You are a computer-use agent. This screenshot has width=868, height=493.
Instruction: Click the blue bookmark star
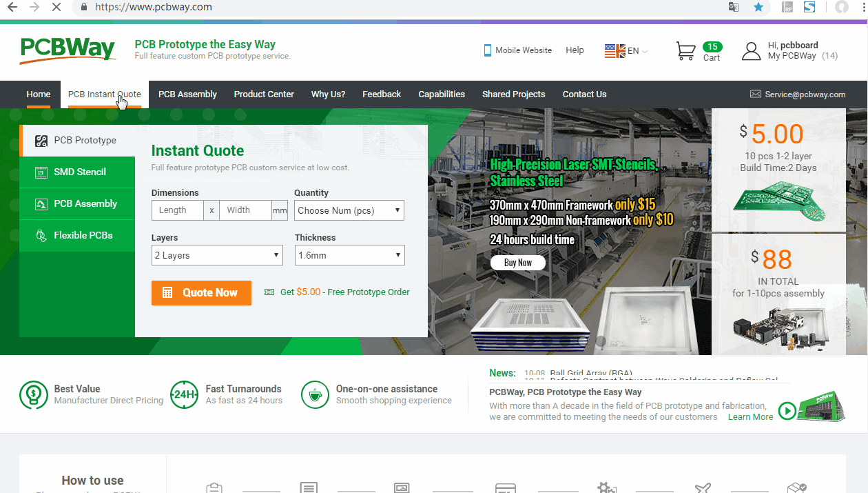tap(758, 8)
